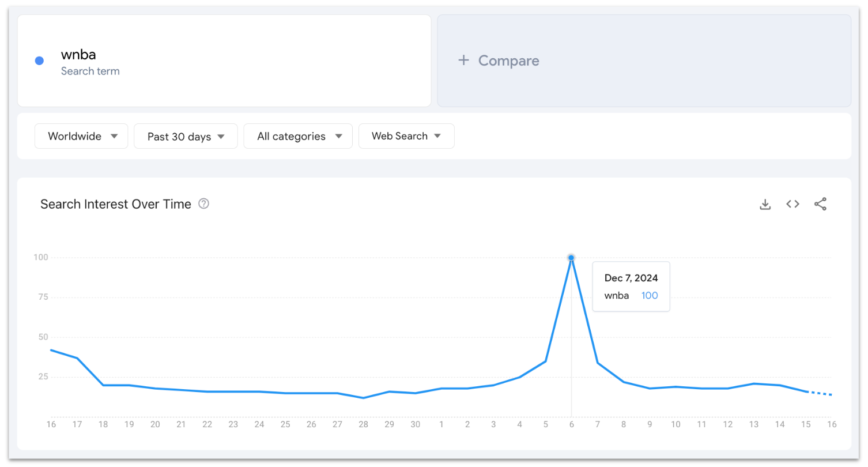Open the Past 30 days dropdown
Screen dimensions: 868x467
186,136
